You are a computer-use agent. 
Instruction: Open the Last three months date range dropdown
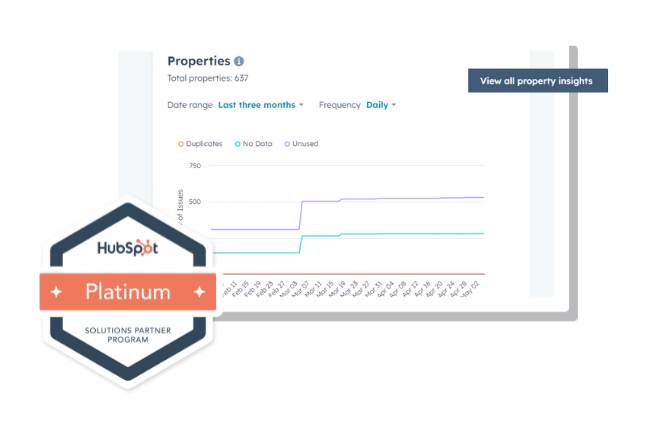click(261, 105)
